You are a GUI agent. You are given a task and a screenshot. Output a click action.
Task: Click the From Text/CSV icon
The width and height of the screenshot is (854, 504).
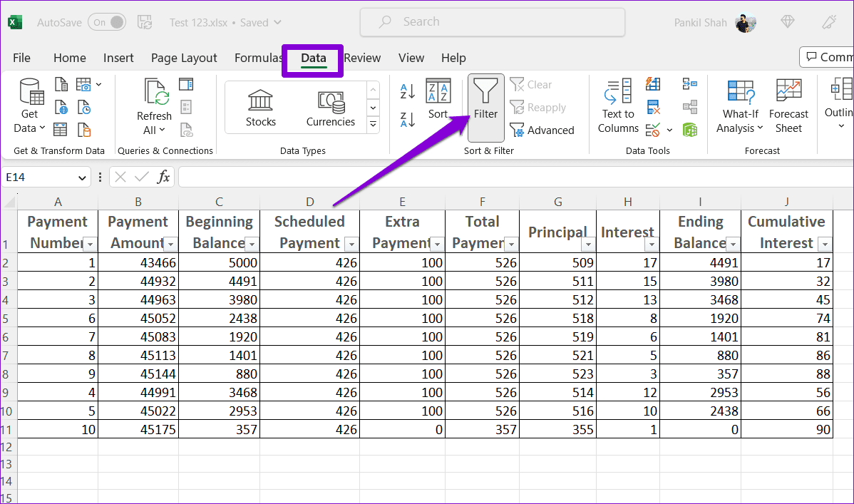[x=61, y=84]
